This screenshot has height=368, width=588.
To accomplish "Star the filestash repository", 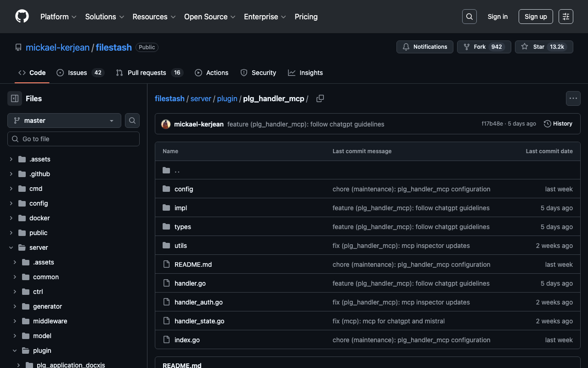I will [544, 47].
